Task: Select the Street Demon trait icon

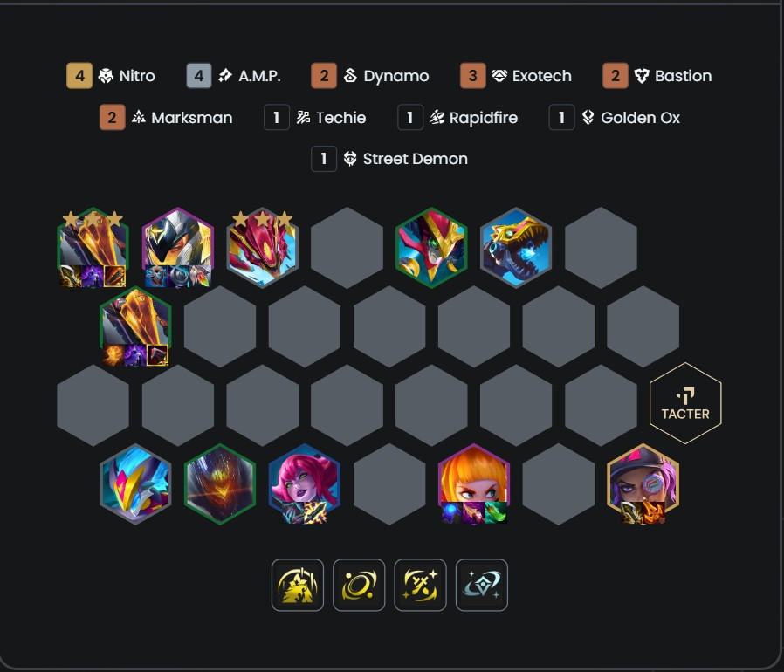Action: click(350, 159)
